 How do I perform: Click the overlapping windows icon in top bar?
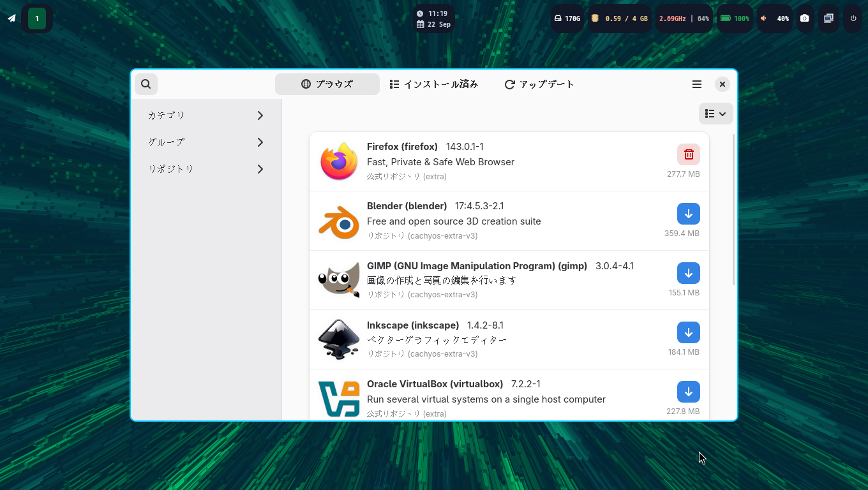coord(828,19)
